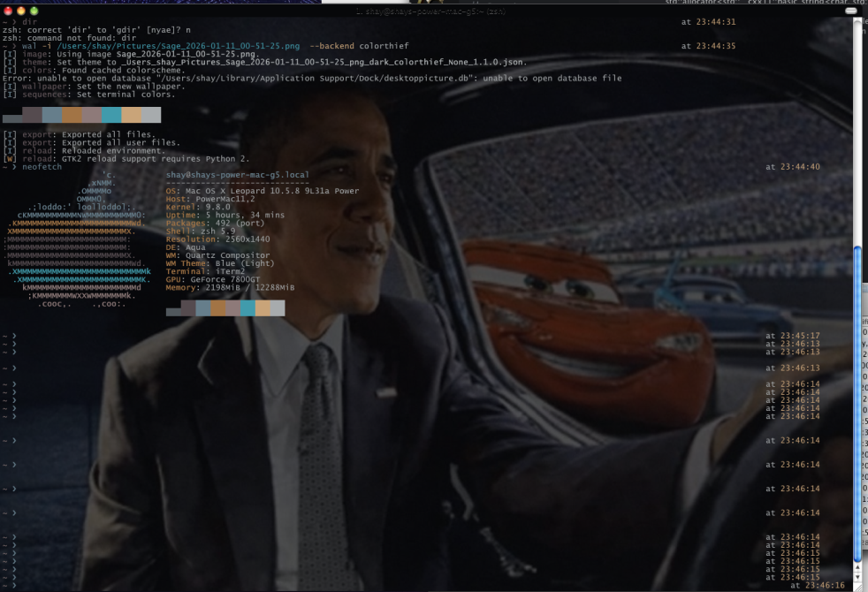Click timestamp 'at 23:44:31'

709,22
